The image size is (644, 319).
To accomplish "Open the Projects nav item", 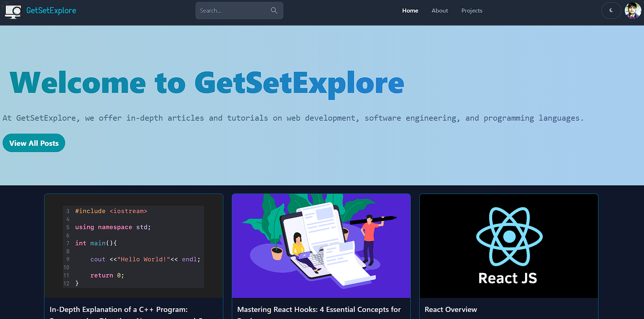I will point(472,11).
